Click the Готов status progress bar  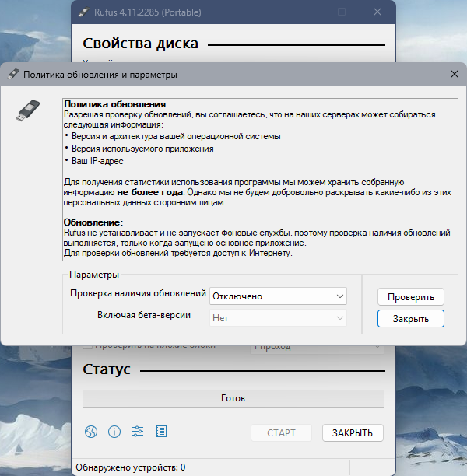point(233,398)
